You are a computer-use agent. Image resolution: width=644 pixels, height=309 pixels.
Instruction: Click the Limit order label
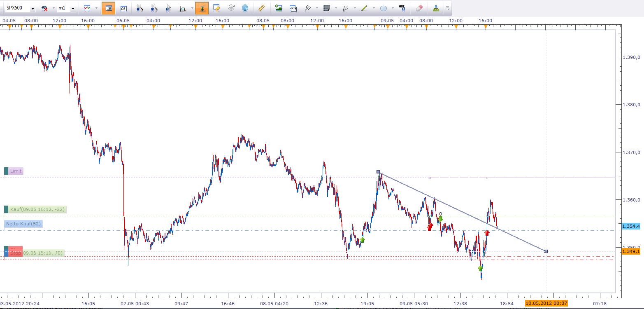[x=16, y=171]
